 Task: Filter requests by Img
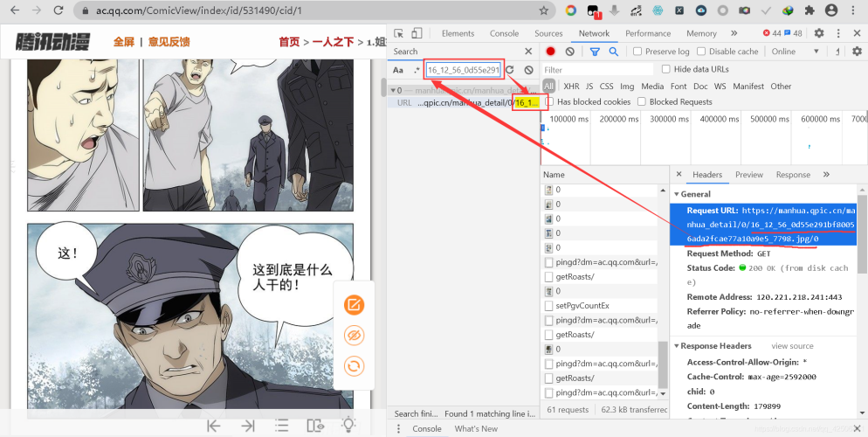coord(627,87)
